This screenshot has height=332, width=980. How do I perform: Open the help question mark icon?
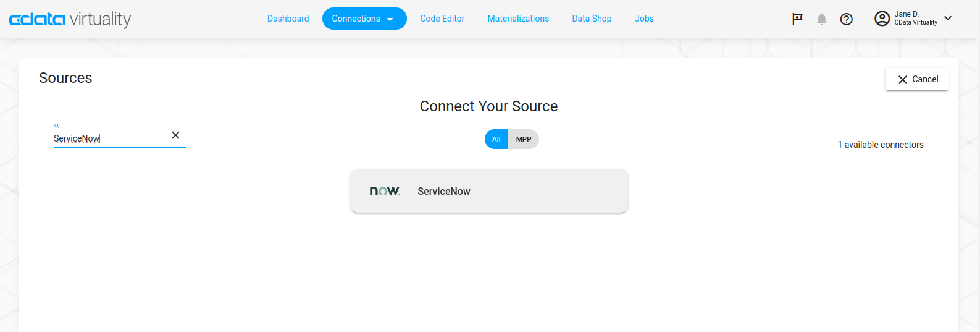point(846,19)
